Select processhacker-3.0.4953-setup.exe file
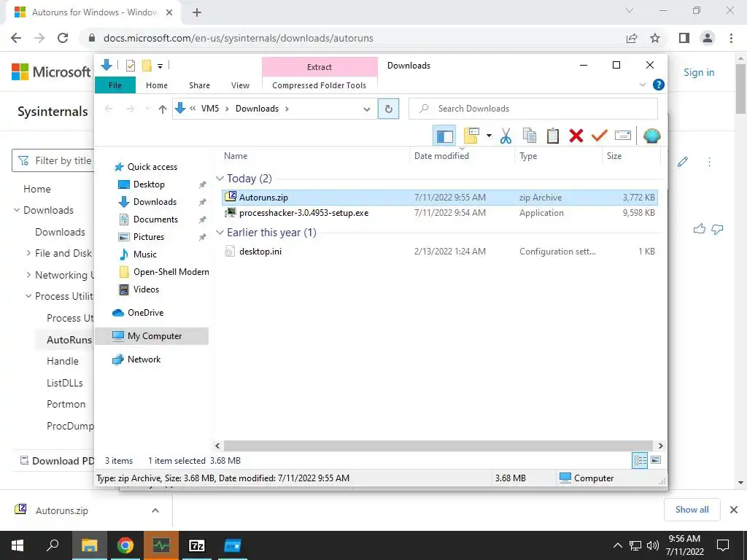This screenshot has width=747, height=560. click(x=439, y=213)
